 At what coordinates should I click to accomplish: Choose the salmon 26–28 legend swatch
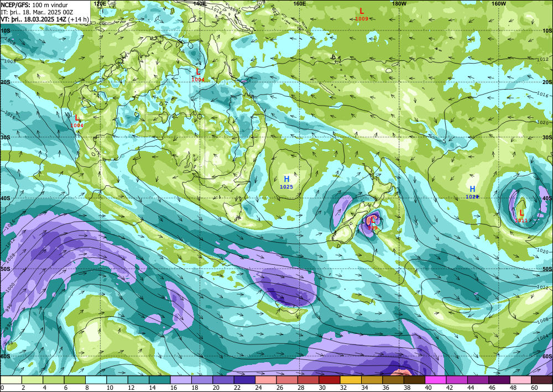point(287,380)
